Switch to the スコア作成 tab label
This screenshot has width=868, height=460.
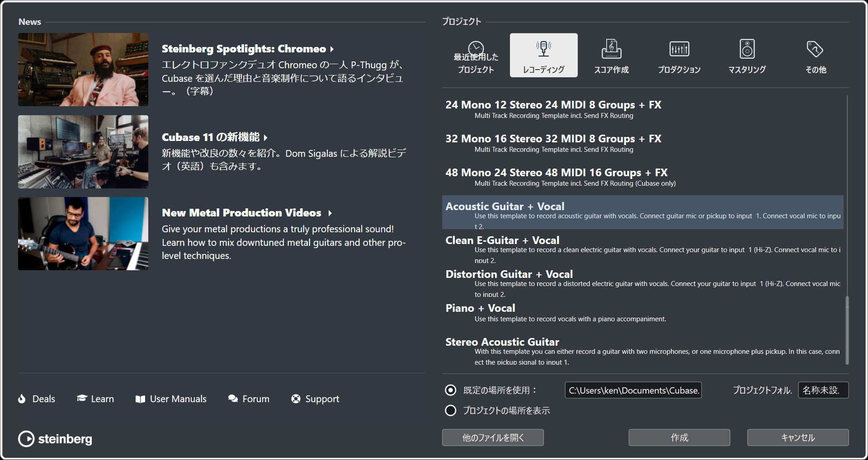[x=611, y=70]
